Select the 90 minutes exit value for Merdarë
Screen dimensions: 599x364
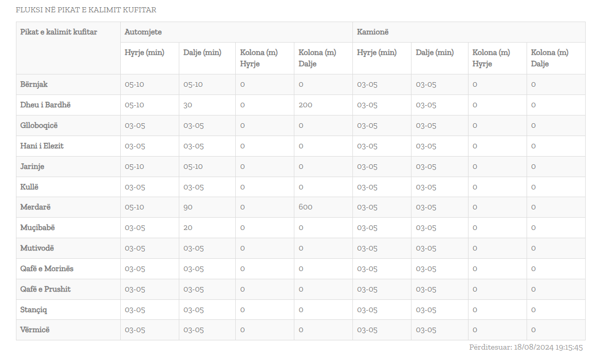[188, 207]
